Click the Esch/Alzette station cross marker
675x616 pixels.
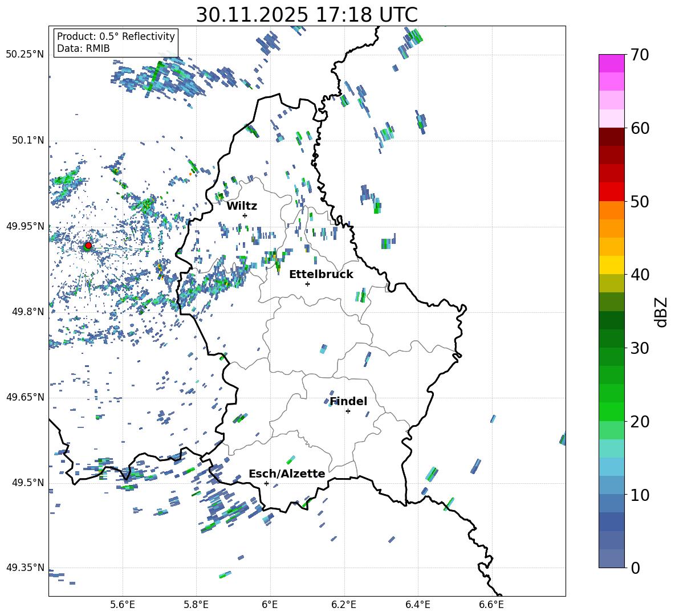pos(266,483)
